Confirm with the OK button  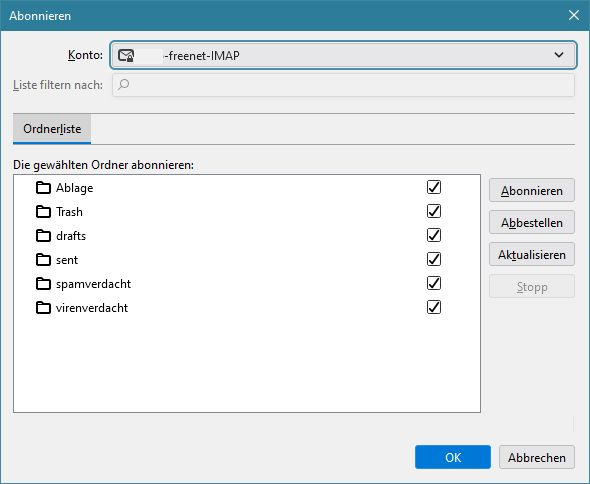tap(453, 457)
